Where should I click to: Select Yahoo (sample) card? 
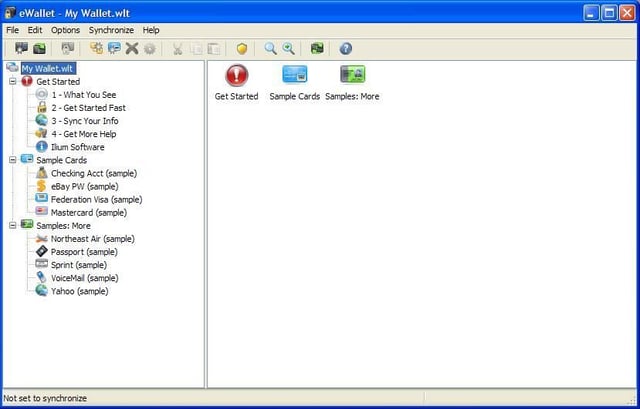[80, 291]
